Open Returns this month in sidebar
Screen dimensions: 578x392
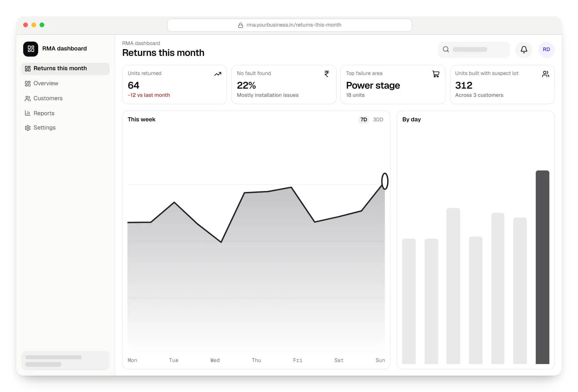pyautogui.click(x=65, y=69)
